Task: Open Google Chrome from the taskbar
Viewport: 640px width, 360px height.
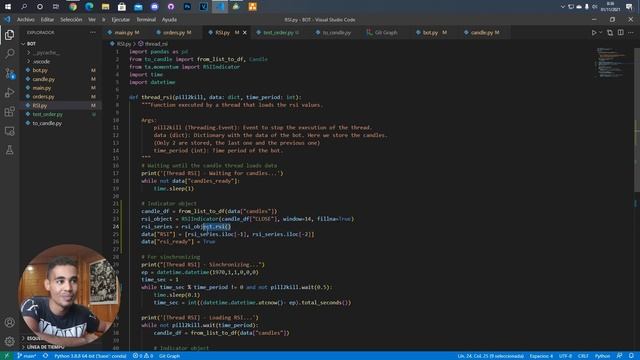Action: 73,7
